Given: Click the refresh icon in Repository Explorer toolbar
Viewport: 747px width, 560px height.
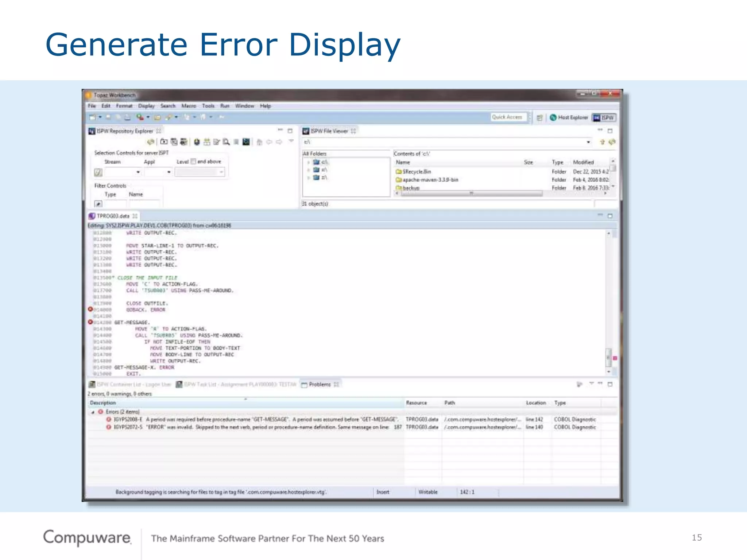Looking at the screenshot, I should (x=150, y=142).
